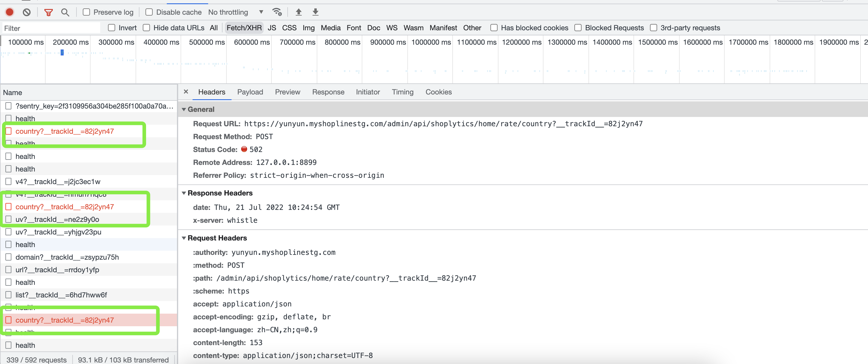Tick the Hide data URLs checkbox

coord(146,28)
